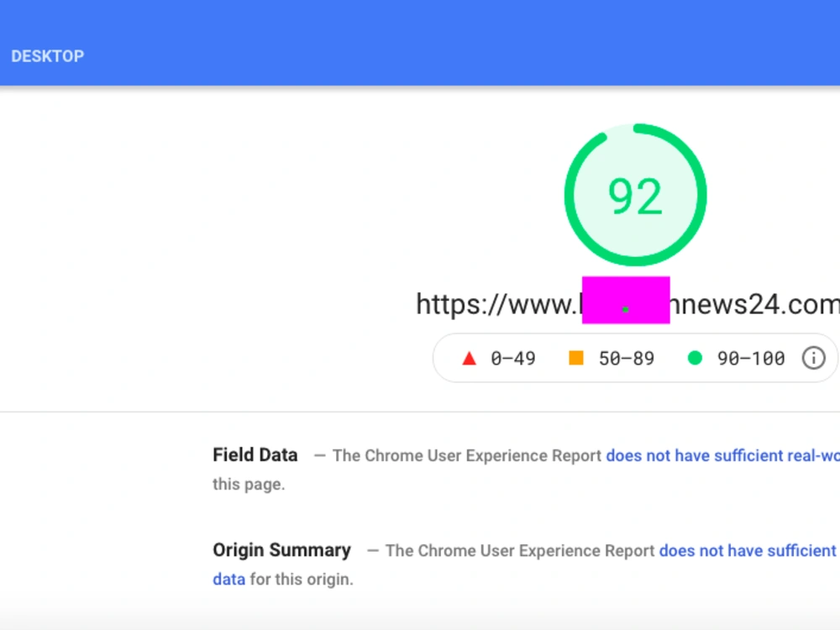Click the 'data' link for this origin

point(228,579)
